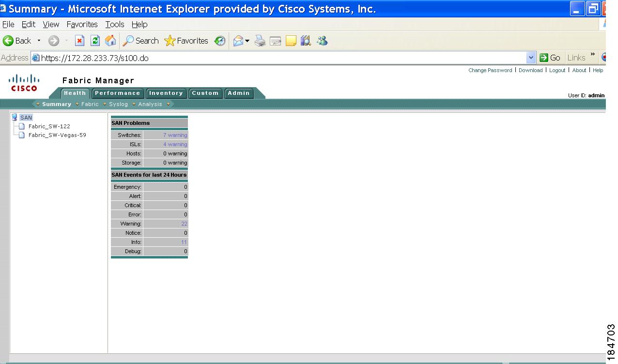Switch to the Custom tab

click(205, 93)
